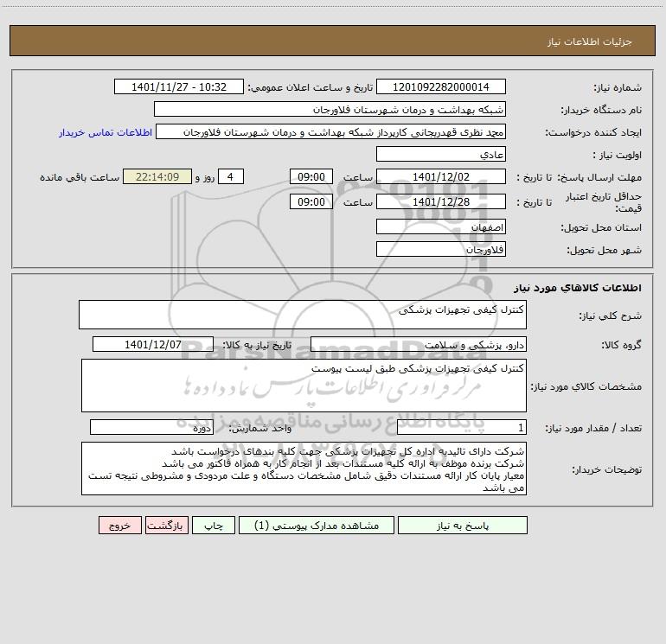
Task: Click the goods group field دارو، پزشکی و سلامت
Action: pyautogui.click(x=419, y=344)
